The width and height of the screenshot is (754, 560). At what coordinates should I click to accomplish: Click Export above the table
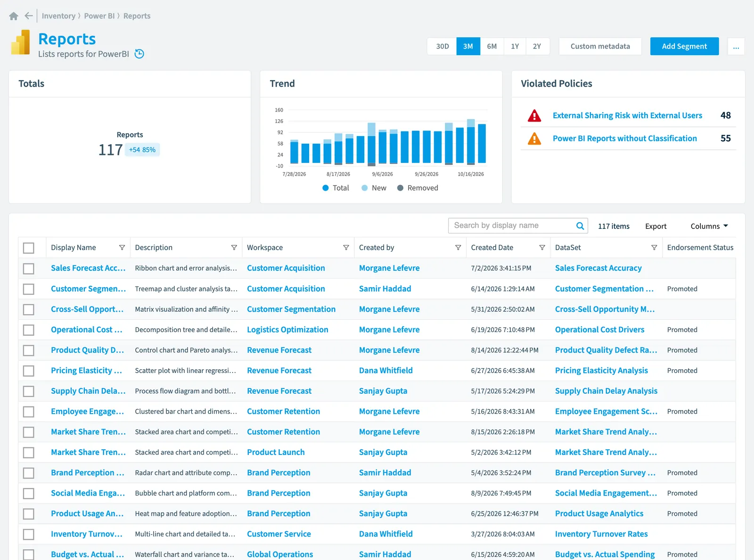(656, 226)
